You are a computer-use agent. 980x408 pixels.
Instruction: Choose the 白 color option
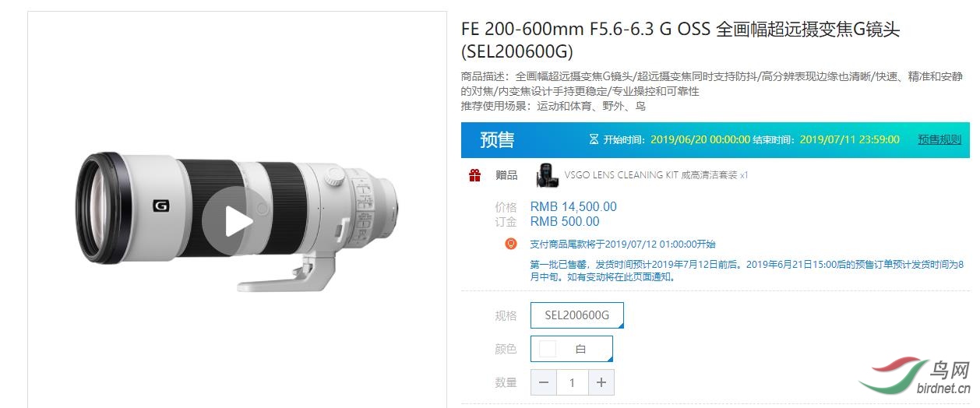tap(580, 349)
